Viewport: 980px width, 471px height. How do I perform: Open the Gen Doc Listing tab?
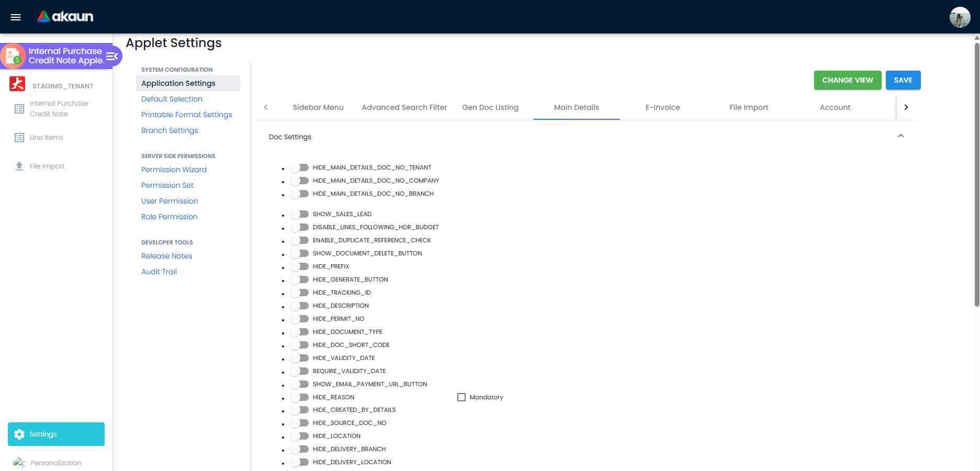pyautogui.click(x=490, y=107)
